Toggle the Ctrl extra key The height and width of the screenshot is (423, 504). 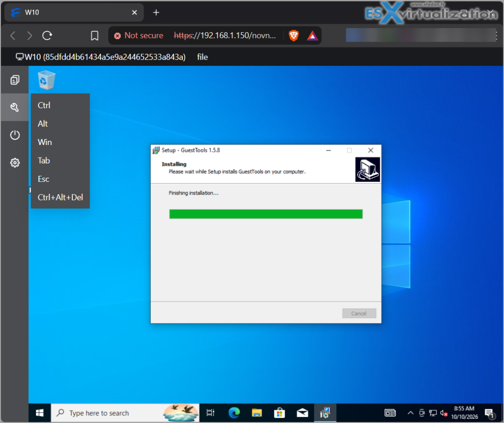pyautogui.click(x=44, y=105)
